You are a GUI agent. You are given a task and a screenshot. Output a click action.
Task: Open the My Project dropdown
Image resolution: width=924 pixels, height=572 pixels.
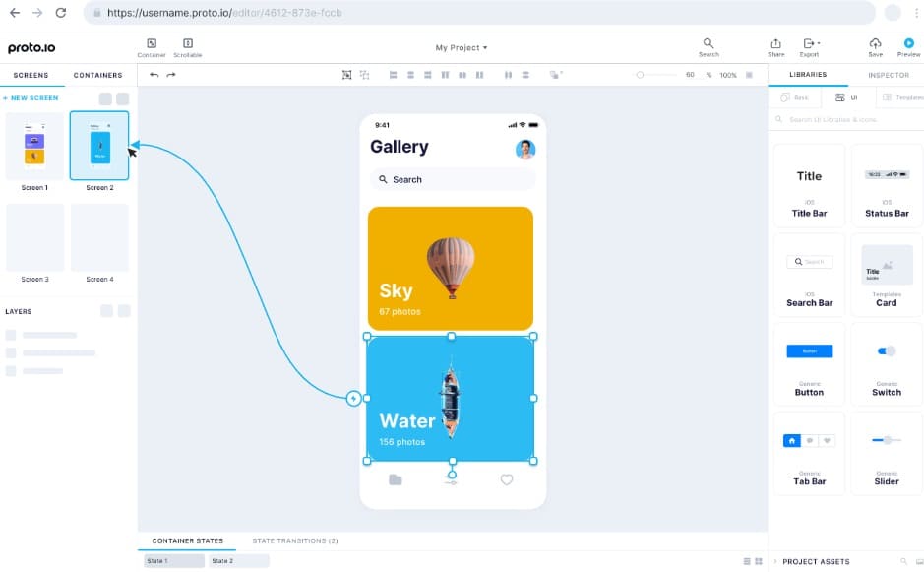(462, 48)
